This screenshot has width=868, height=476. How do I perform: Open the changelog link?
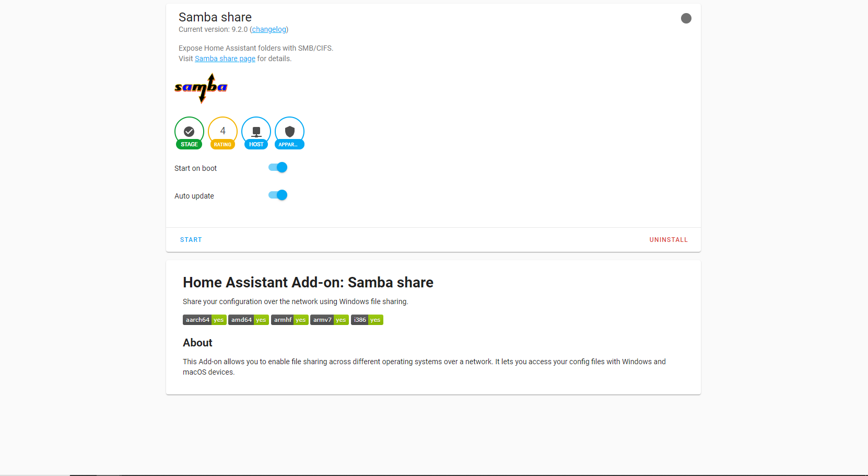click(x=268, y=29)
